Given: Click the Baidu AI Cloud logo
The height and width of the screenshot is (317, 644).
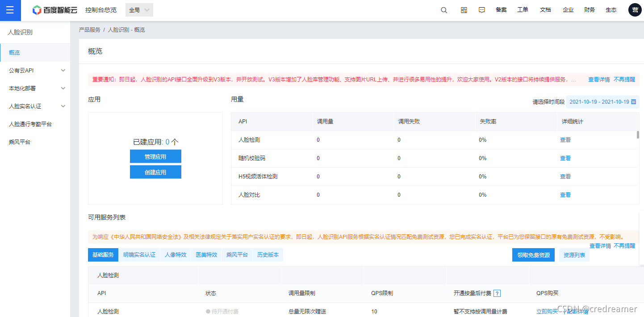Looking at the screenshot, I should (54, 10).
